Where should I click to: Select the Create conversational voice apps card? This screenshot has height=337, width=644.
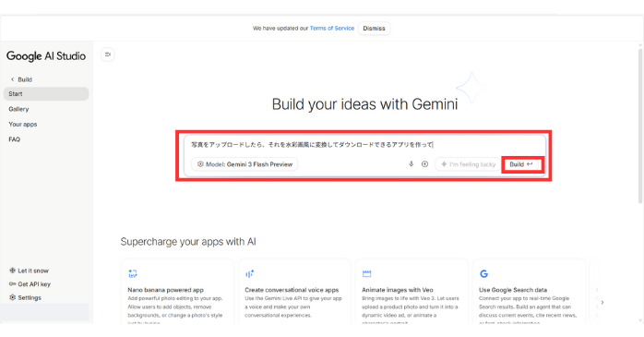294,292
